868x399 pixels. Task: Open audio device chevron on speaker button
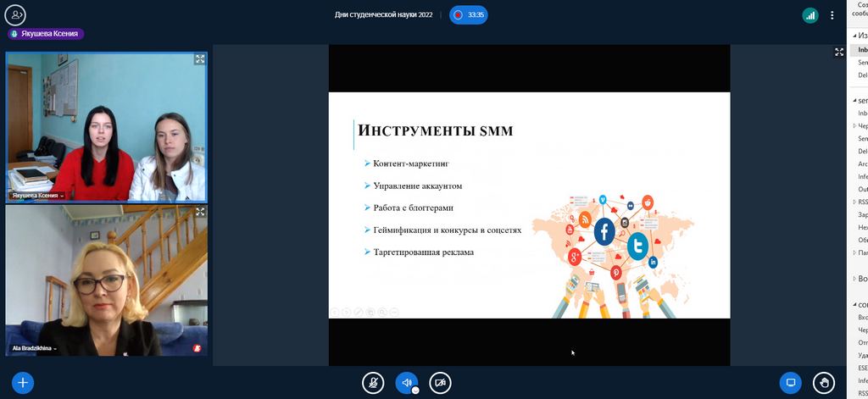click(x=415, y=390)
